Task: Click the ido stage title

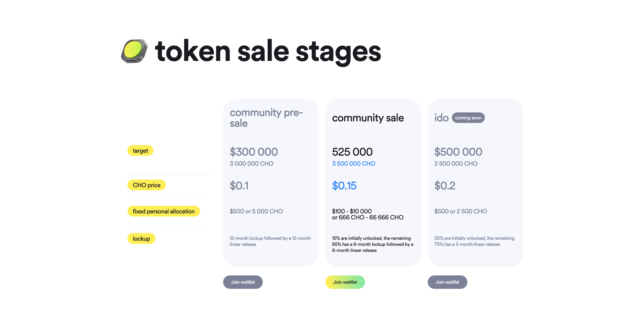Action: 441,118
